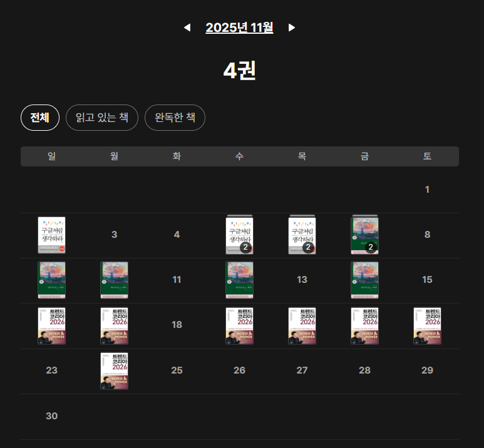Screen dimensions: 484x448
Task: Show only 완독한 책
Action: pos(175,118)
